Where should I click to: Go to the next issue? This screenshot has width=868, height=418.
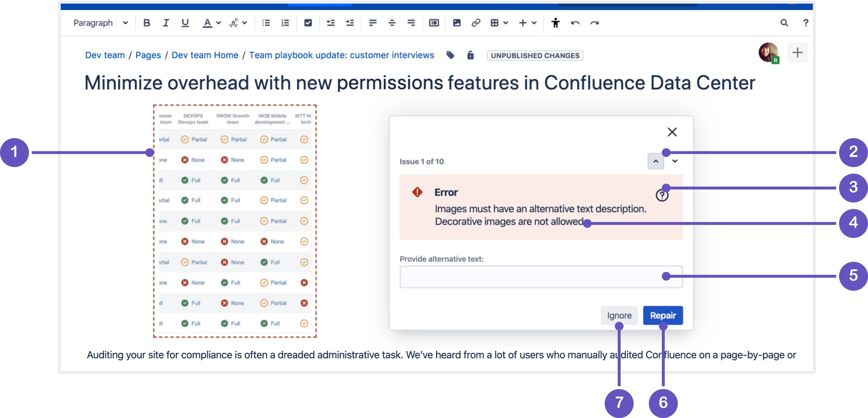[x=675, y=161]
